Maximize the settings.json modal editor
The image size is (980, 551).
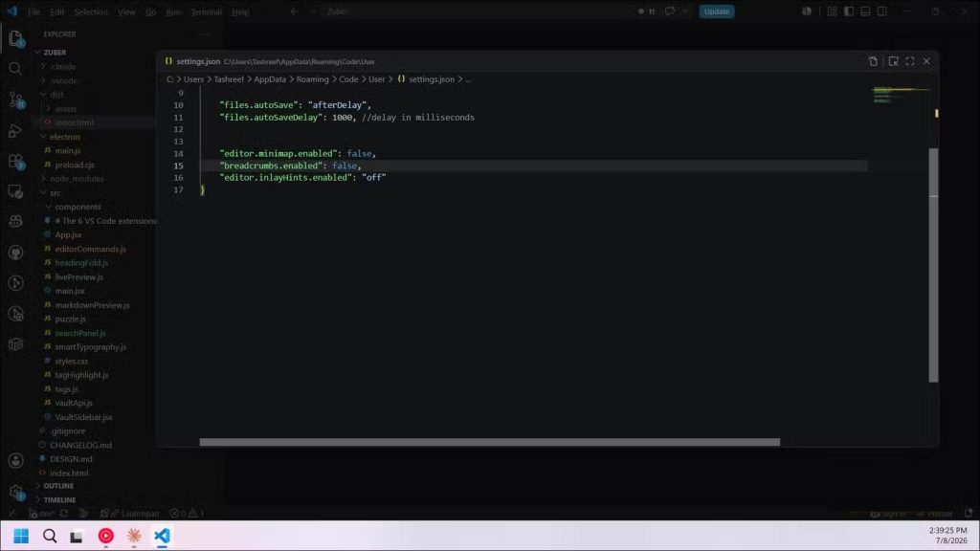coord(910,61)
